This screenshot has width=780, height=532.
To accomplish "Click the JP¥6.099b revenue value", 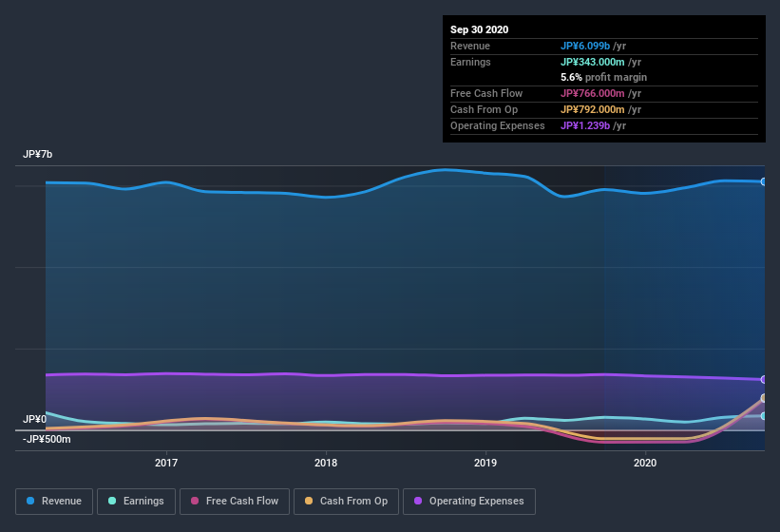I will pos(585,46).
